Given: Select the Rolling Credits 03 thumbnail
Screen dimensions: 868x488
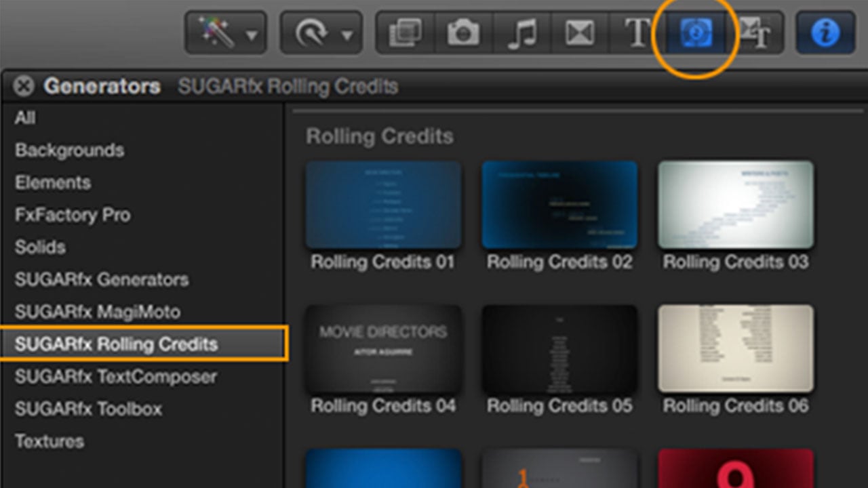Looking at the screenshot, I should pos(736,205).
